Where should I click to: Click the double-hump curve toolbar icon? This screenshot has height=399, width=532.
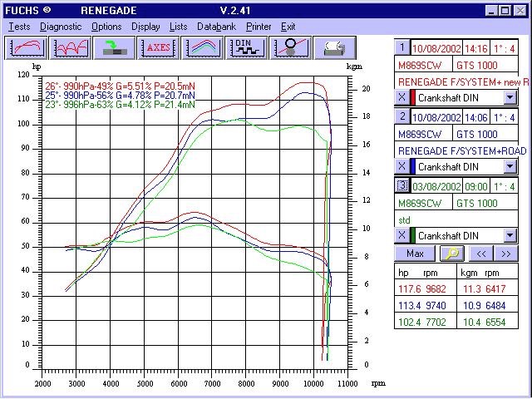[70, 48]
